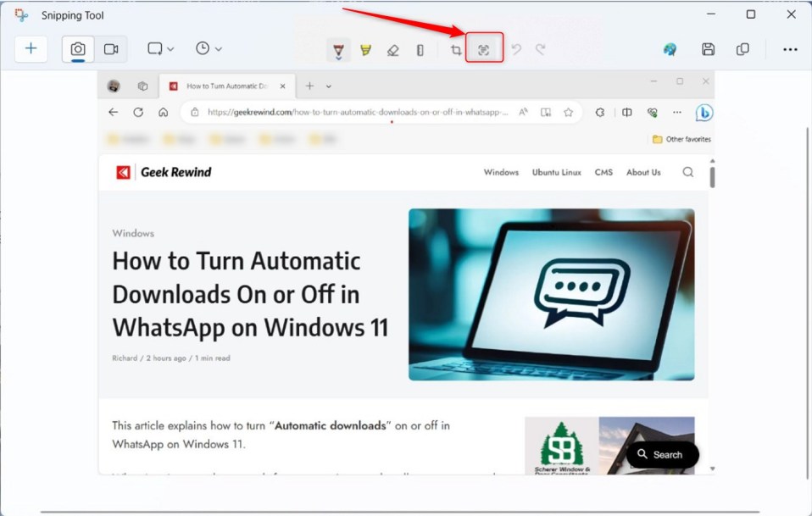
Task: Open the See more three-dots menu
Action: pyautogui.click(x=790, y=49)
